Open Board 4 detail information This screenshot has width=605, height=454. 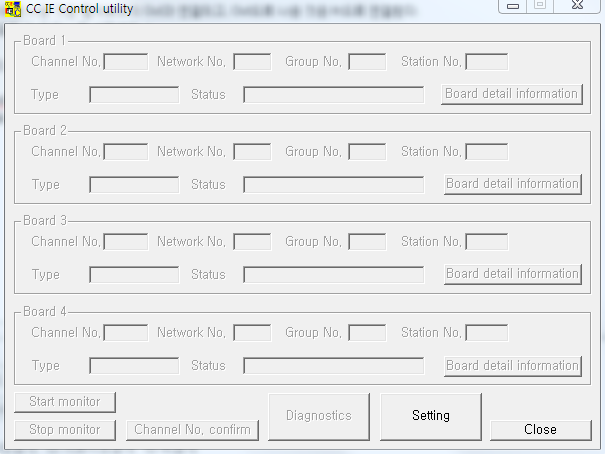click(512, 366)
